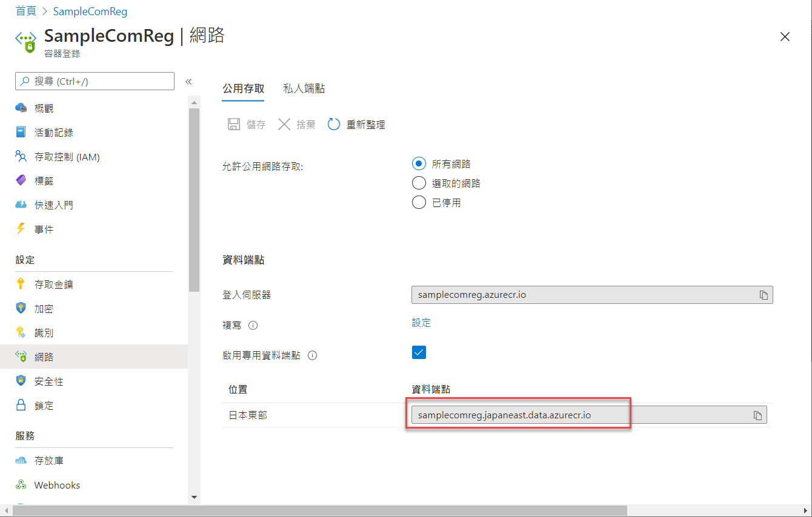
Task: Open 存取金鑰 in the sidebar
Action: click(x=94, y=284)
